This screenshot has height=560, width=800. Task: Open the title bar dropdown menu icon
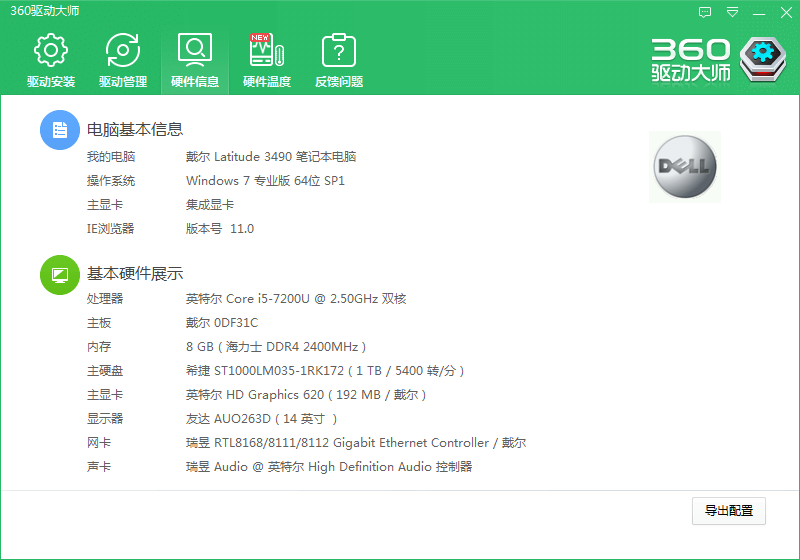[732, 12]
